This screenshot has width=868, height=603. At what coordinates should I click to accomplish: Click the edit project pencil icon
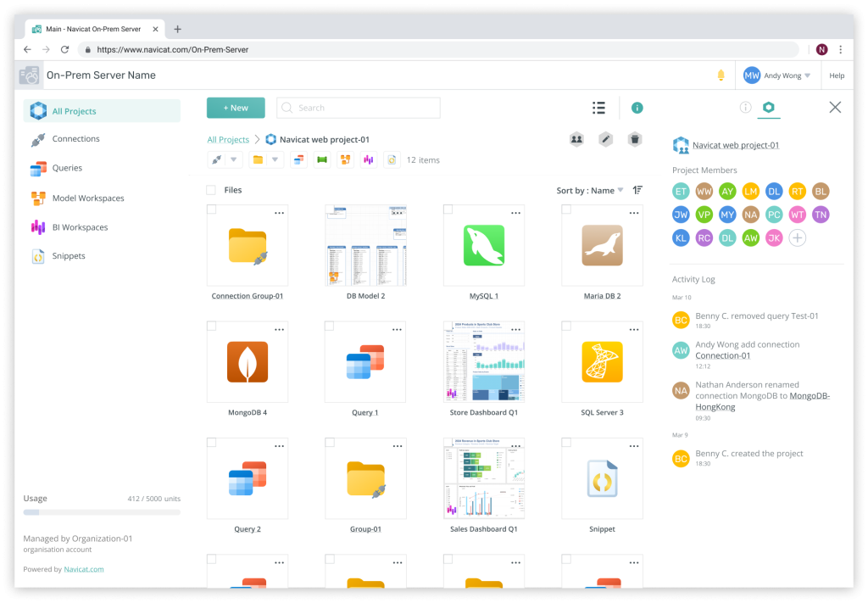click(x=605, y=139)
